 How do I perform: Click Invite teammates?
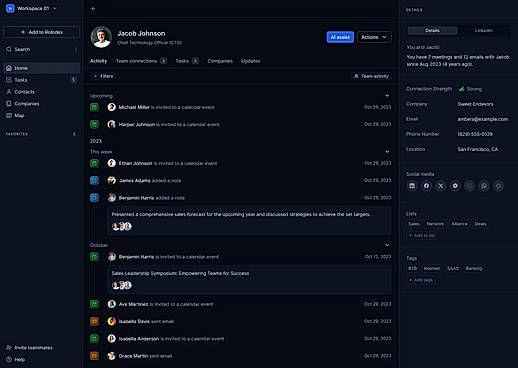pos(29,348)
